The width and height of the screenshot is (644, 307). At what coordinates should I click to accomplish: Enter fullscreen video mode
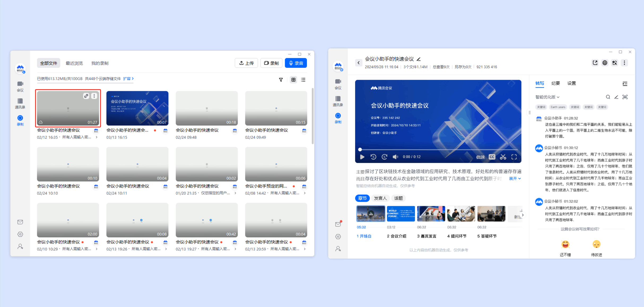[514, 157]
